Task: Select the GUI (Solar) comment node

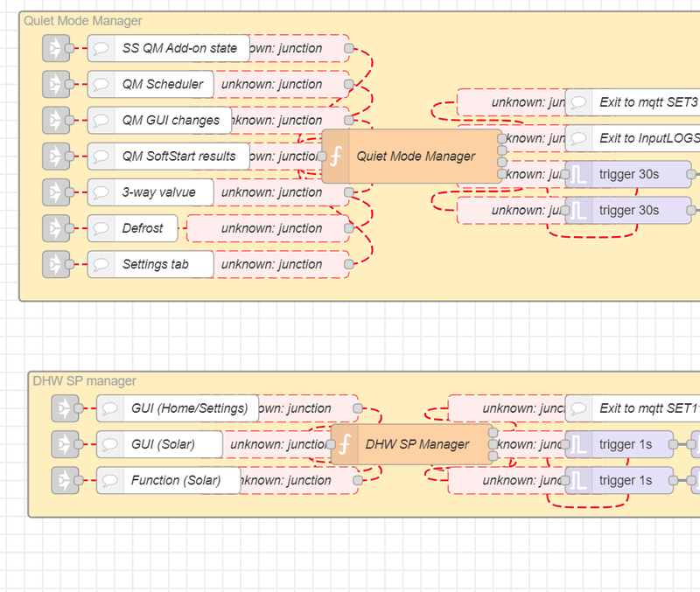Action: pos(159,444)
